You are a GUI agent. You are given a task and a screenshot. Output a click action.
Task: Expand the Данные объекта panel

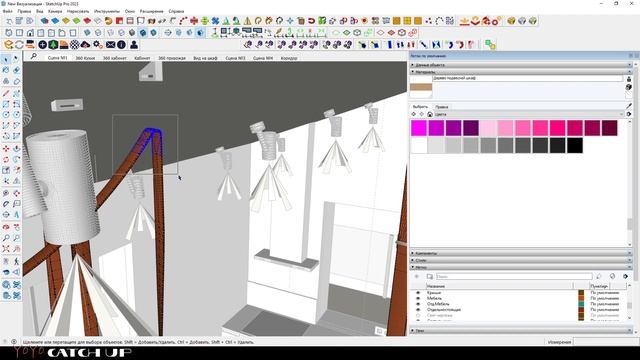pos(521,65)
